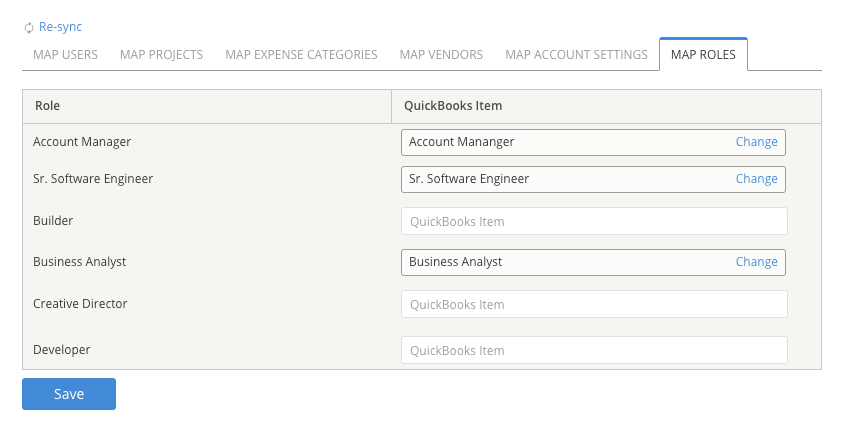Click the Role column header
This screenshot has width=845, height=433.
tap(47, 106)
